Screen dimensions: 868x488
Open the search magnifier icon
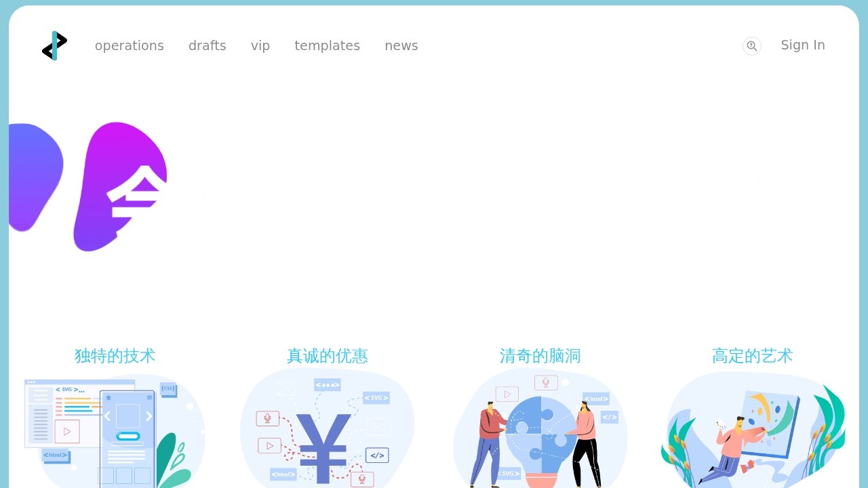tap(751, 46)
